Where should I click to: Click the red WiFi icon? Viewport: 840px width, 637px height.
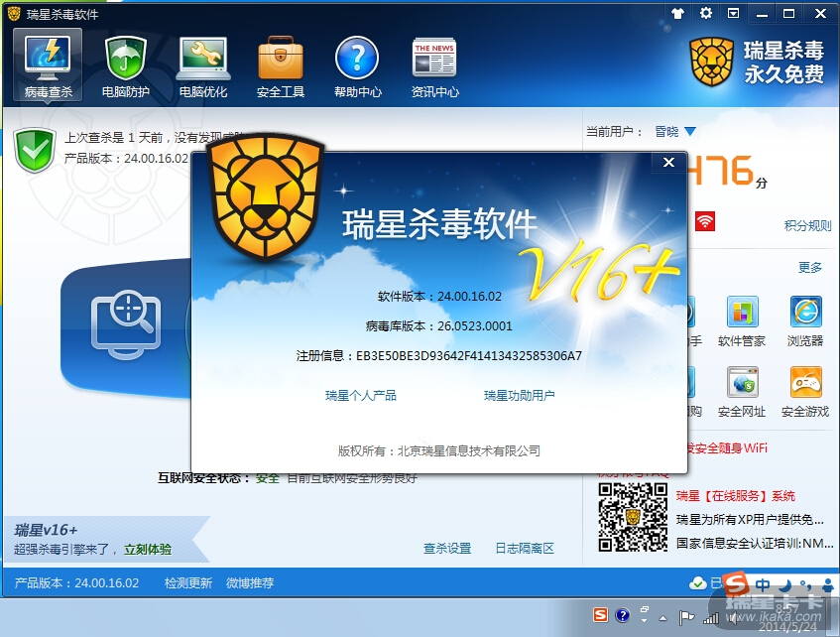coord(705,221)
